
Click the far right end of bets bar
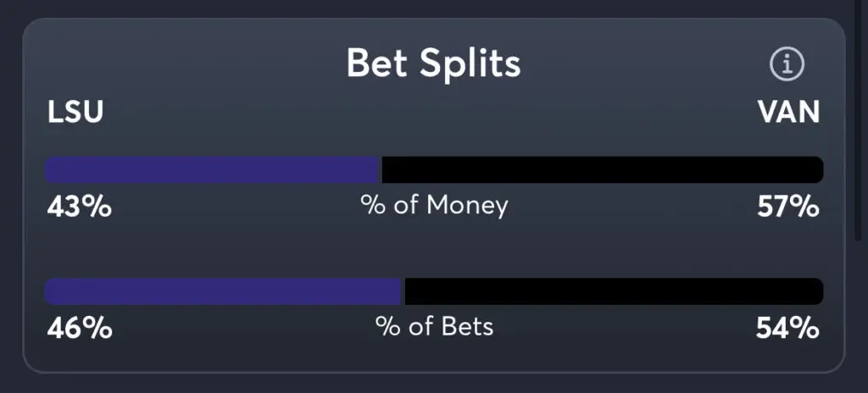click(x=818, y=291)
